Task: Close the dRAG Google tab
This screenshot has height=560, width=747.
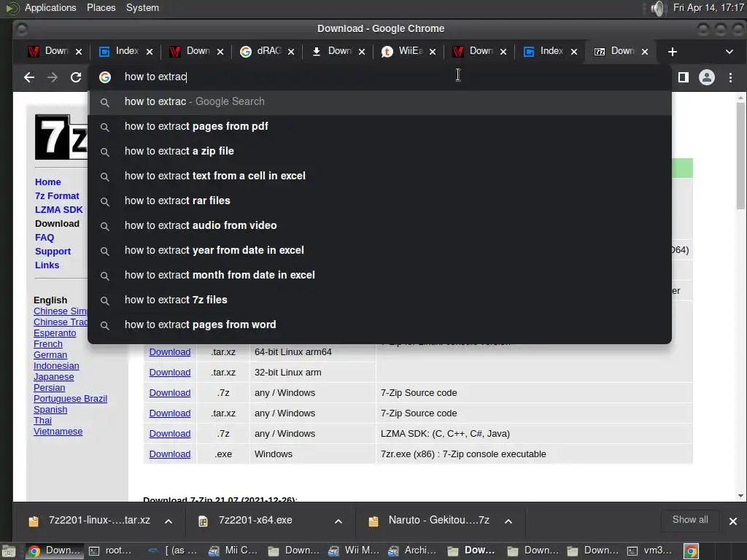Action: point(291,52)
